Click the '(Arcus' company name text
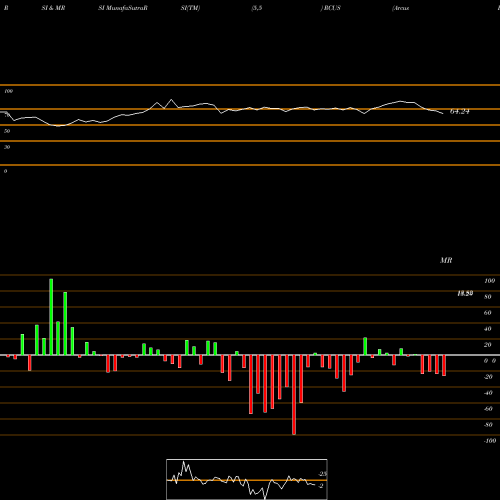 [401, 8]
